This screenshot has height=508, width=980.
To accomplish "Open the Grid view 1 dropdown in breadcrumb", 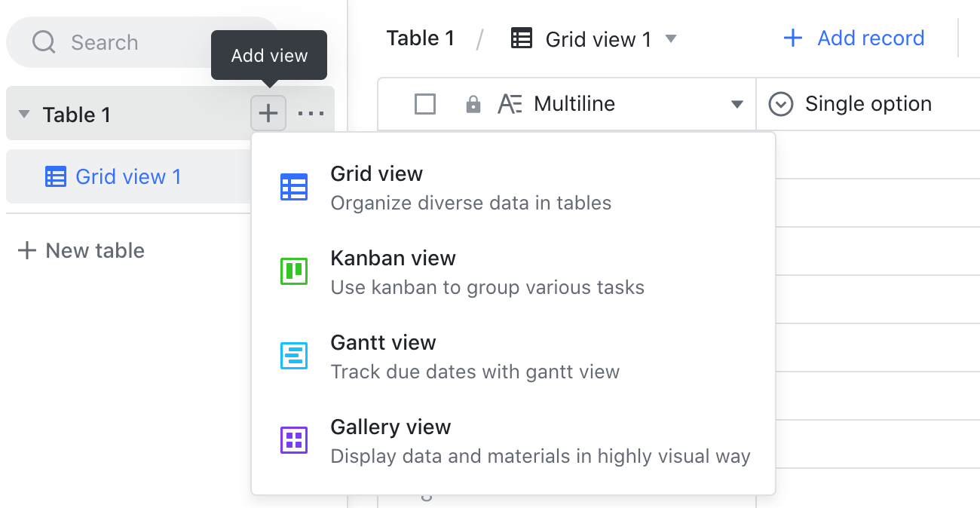I will pyautogui.click(x=670, y=38).
